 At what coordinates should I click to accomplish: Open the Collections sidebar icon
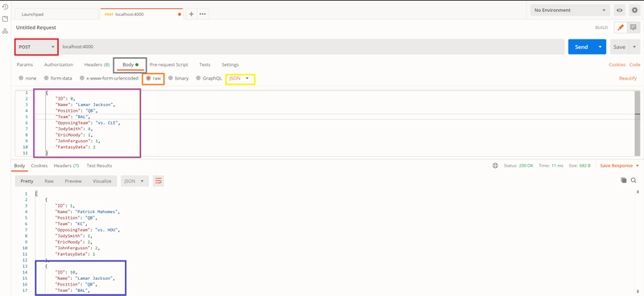tap(5, 18)
